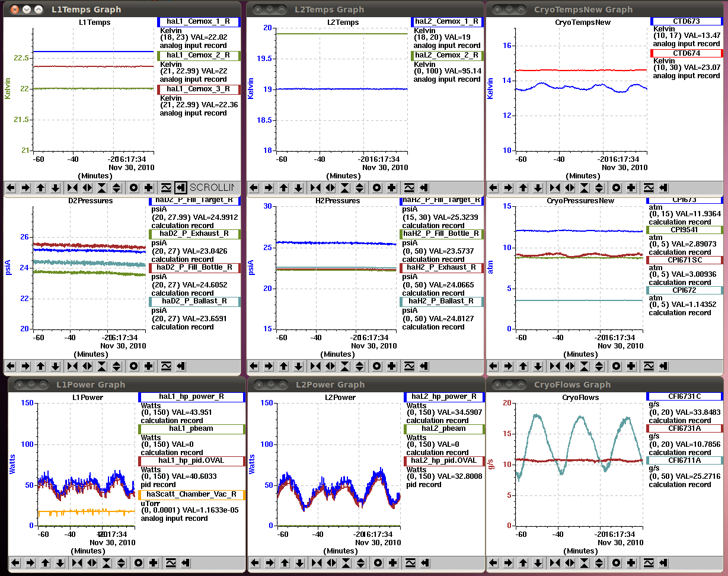Click VAL=13.47 reading in CryoTempsNew legend
728x576 pixels.
[703, 36]
